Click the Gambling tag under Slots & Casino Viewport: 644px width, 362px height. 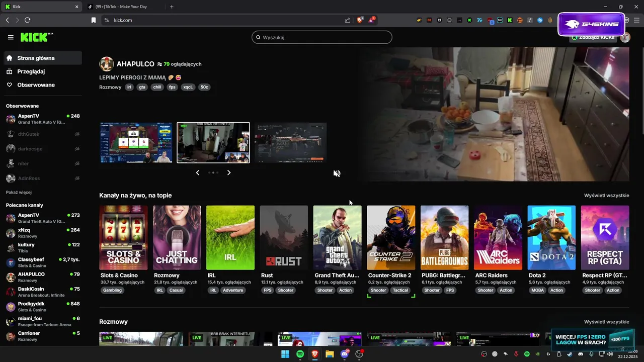pos(112,290)
